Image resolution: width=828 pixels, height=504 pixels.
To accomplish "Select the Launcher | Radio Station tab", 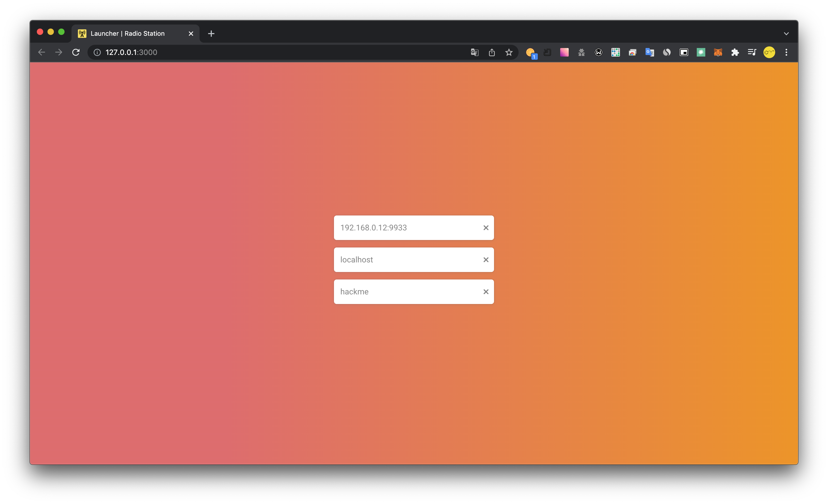I will pos(136,34).
